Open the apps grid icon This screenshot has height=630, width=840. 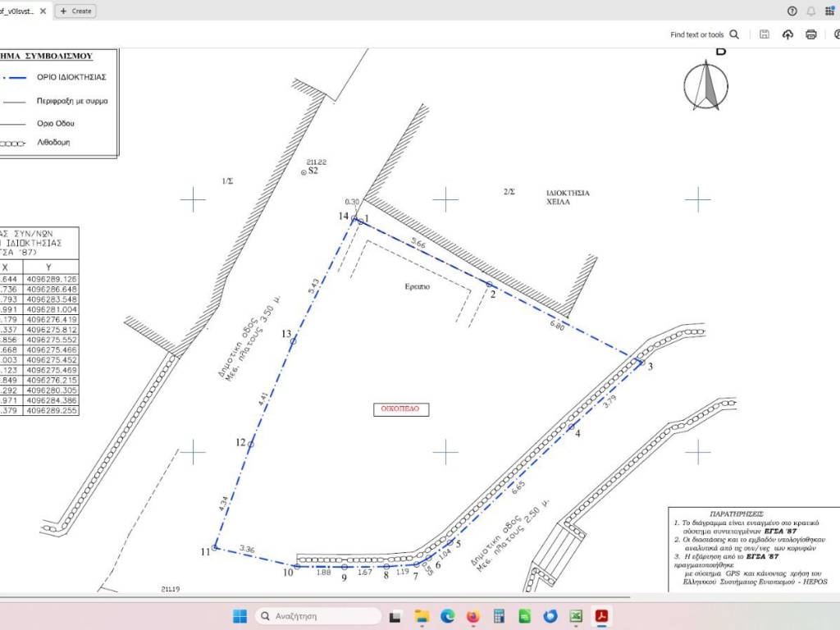pos(830,11)
